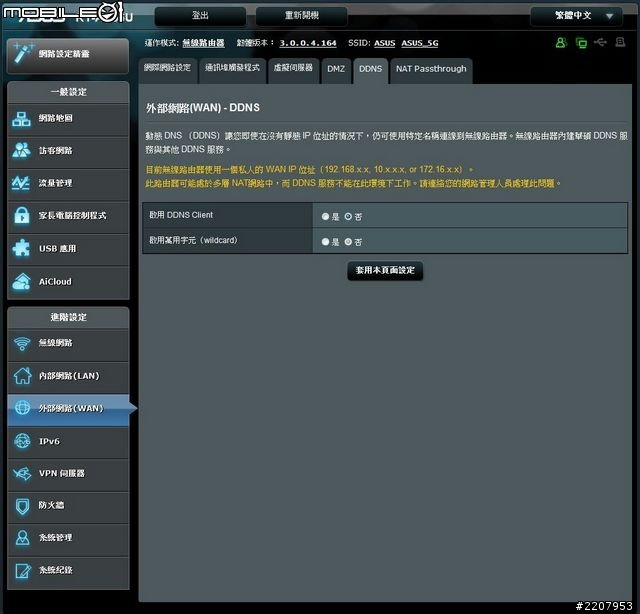Open 網路地圖 network map icon

click(22, 119)
